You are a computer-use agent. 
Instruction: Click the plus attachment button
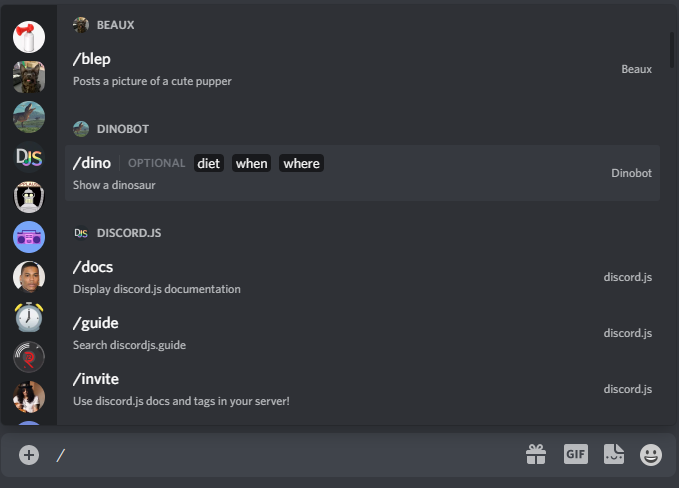tap(29, 455)
